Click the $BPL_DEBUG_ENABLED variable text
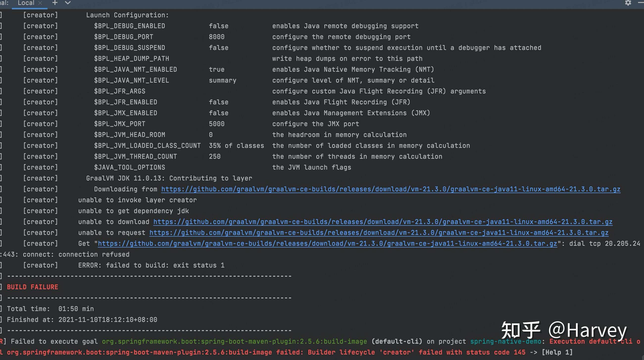 129,26
